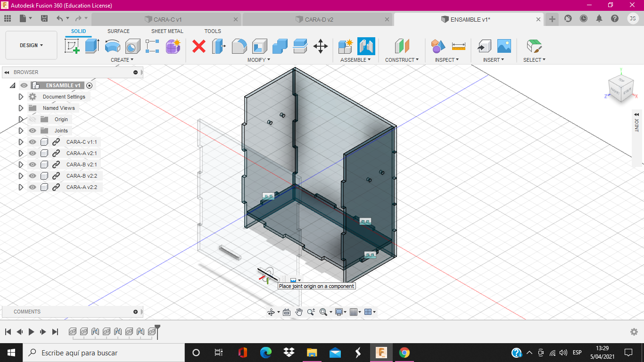Open the Job Status clock icon
The image size is (644, 362).
(584, 18)
